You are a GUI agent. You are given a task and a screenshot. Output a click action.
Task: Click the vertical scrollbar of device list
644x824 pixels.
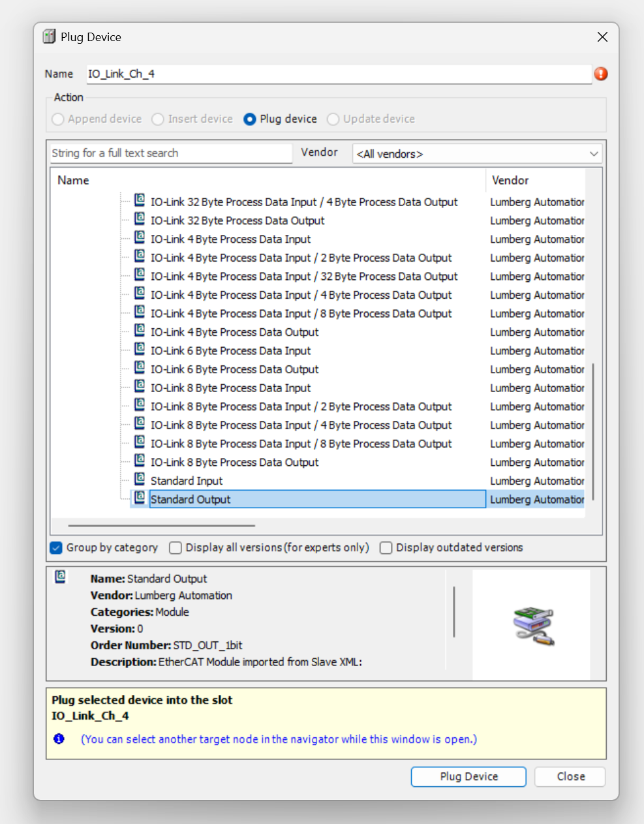pyautogui.click(x=593, y=432)
